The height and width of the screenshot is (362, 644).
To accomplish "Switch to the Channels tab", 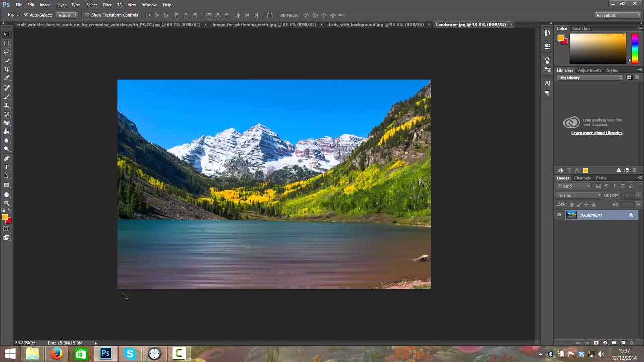I will pyautogui.click(x=582, y=178).
